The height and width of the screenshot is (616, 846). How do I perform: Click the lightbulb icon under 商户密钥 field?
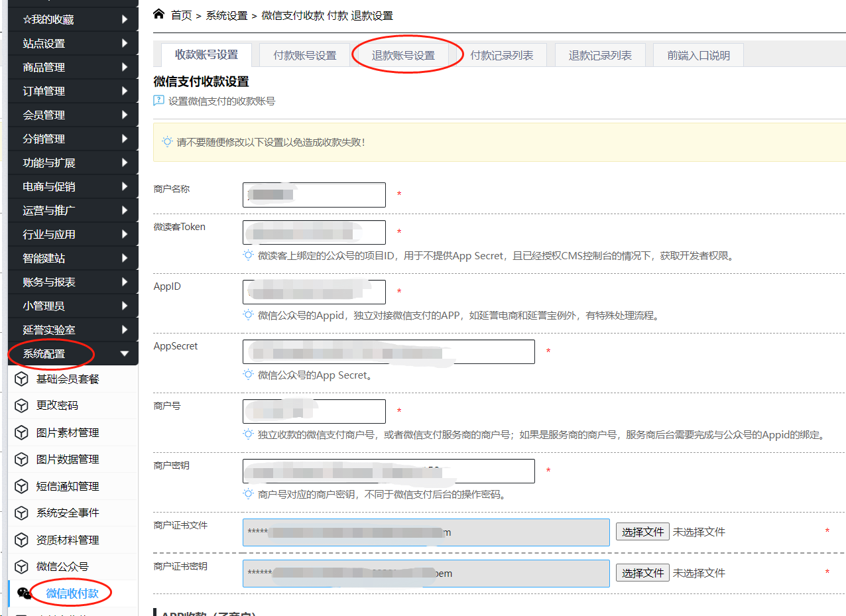click(x=248, y=494)
